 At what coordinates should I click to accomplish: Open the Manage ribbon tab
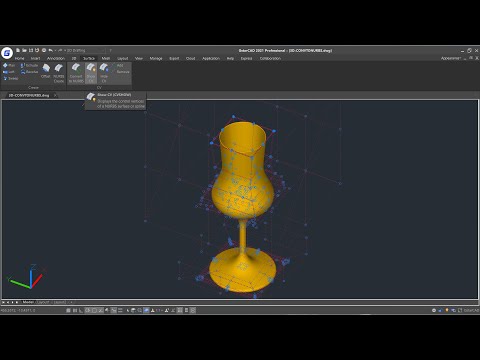pyautogui.click(x=156, y=58)
